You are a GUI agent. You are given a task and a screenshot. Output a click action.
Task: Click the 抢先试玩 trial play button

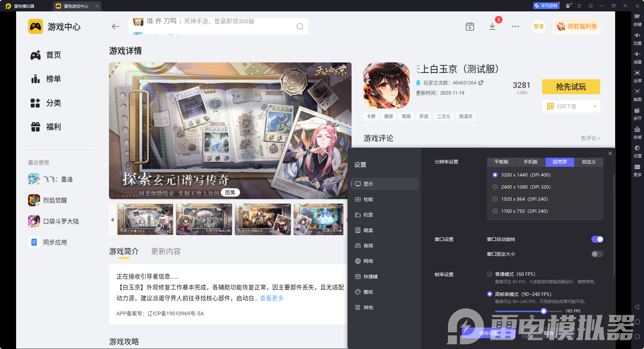(x=571, y=87)
